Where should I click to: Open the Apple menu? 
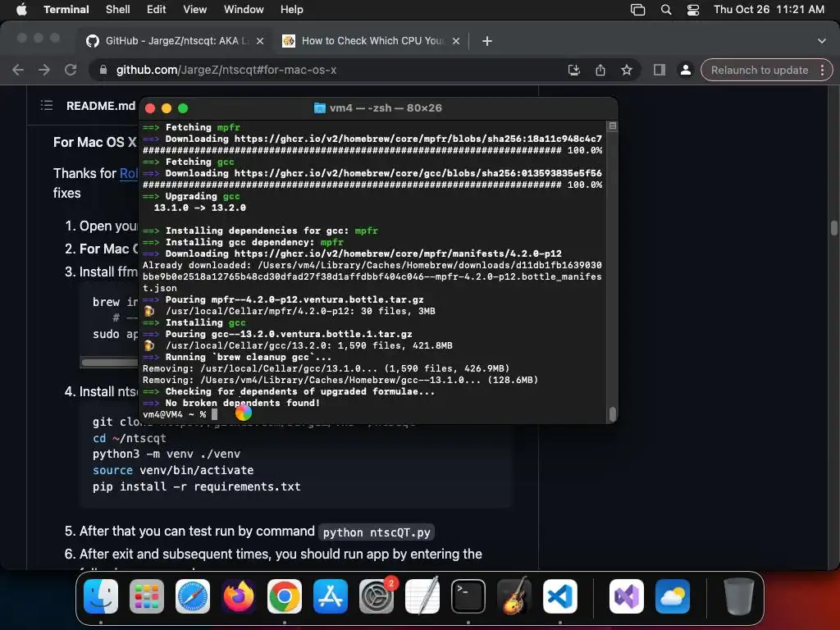coord(21,9)
